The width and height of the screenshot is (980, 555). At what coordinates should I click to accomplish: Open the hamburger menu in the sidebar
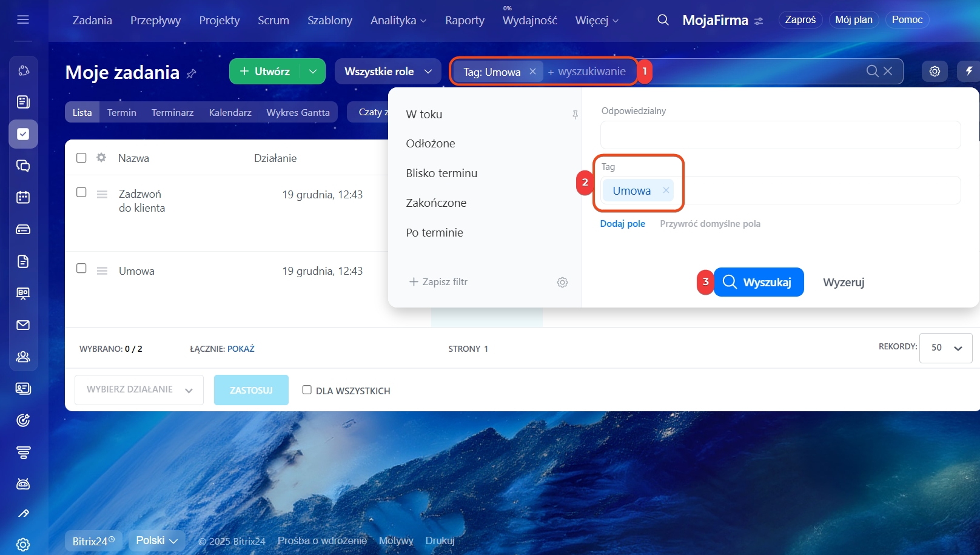[x=23, y=19]
